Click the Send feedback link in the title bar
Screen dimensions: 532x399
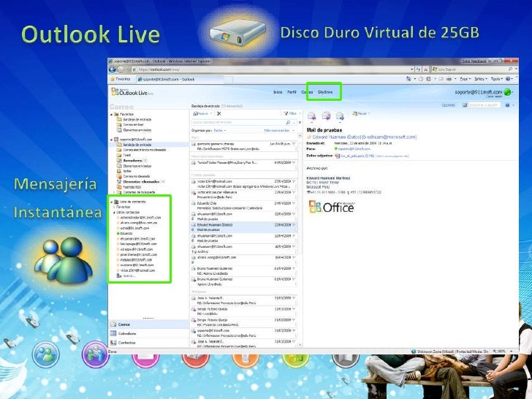474,61
